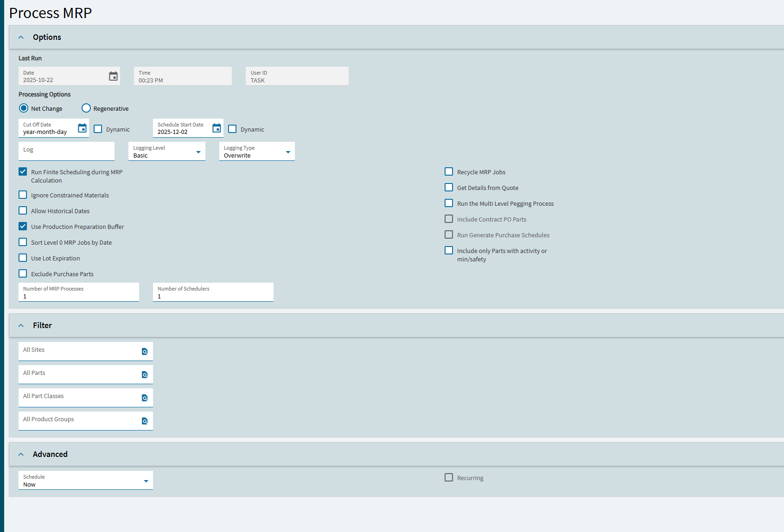Screen dimensions: 784x532
Task: Check Include Contract PO Parts
Action: click(449, 219)
